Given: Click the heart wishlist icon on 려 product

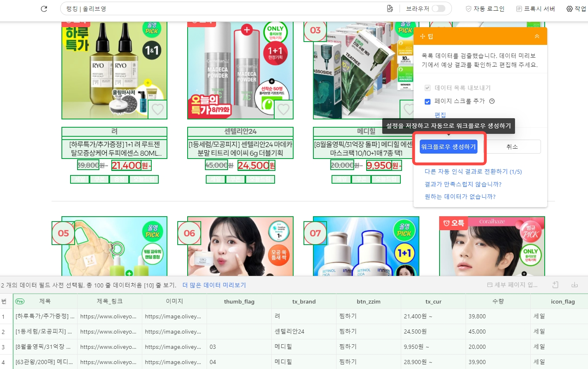Looking at the screenshot, I should (x=158, y=110).
